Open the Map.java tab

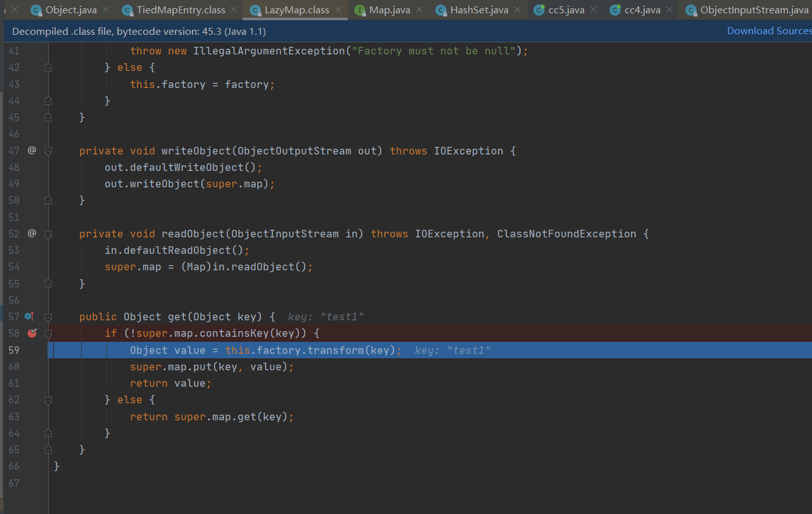(390, 10)
